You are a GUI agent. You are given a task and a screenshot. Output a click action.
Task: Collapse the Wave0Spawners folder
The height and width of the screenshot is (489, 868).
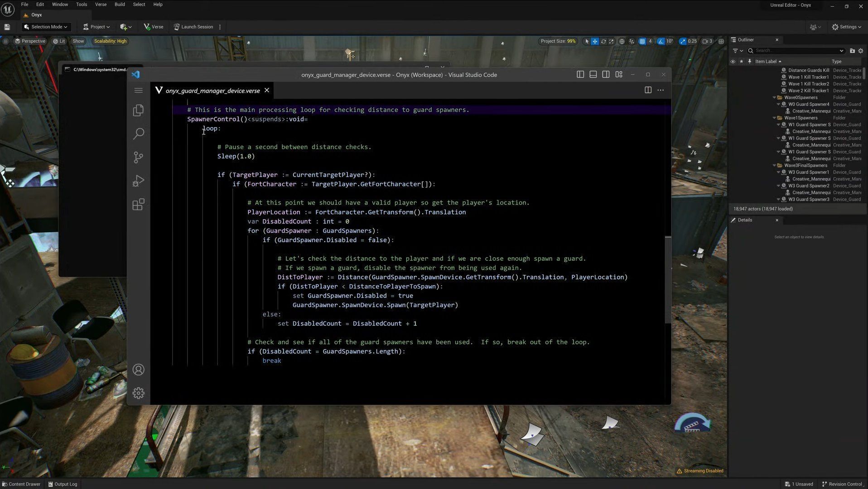click(774, 98)
